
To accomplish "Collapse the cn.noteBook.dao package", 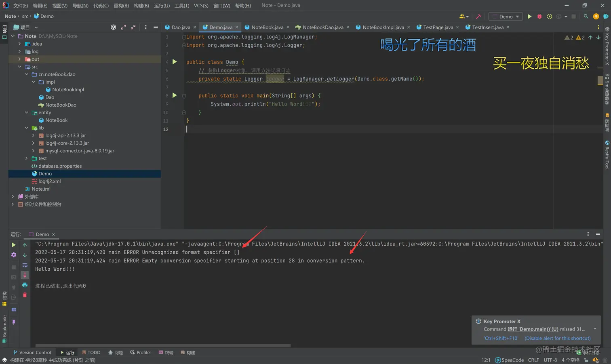I will (x=26, y=74).
